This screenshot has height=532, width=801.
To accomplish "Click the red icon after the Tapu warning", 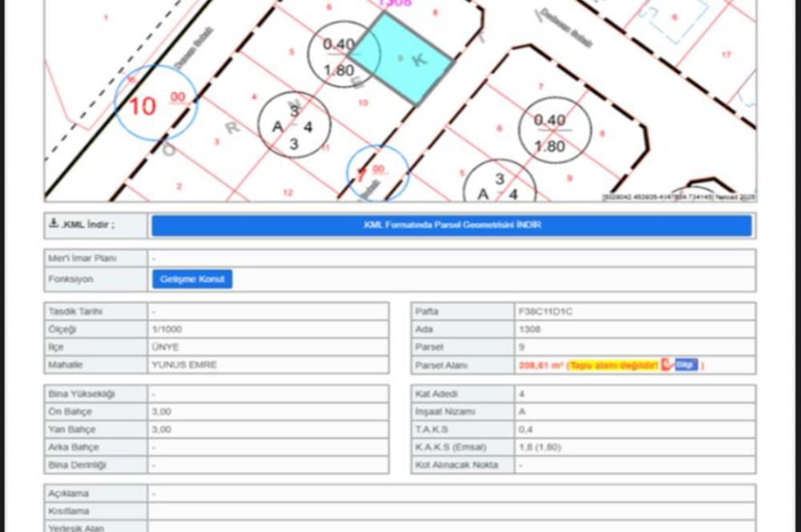I will (666, 365).
